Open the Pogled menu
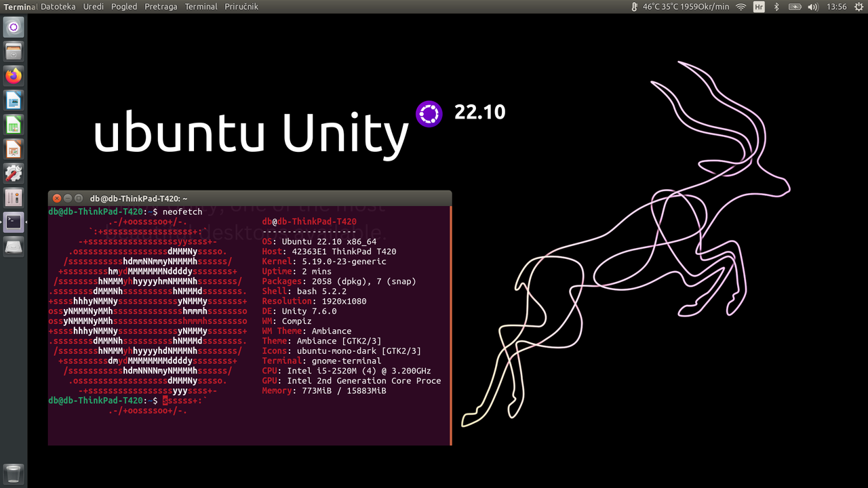Viewport: 868px width, 488px height. (x=124, y=7)
